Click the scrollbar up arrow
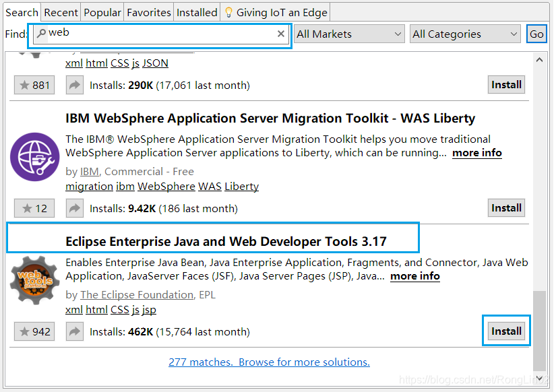 [539, 59]
